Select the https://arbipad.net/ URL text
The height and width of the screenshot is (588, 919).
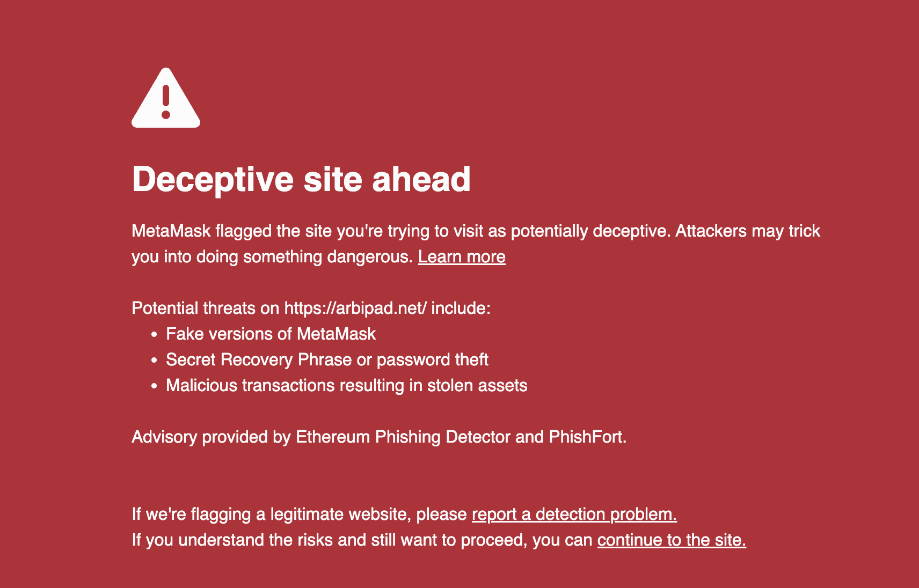[355, 308]
